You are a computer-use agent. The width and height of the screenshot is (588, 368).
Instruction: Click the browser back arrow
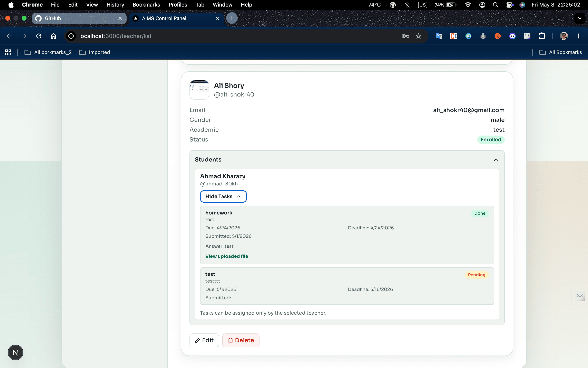pyautogui.click(x=9, y=36)
